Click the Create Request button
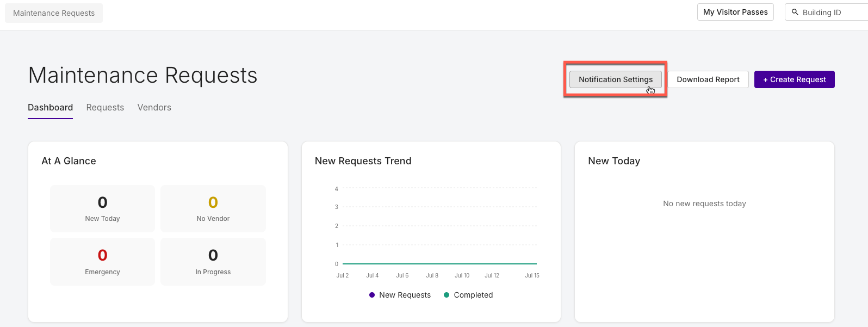The height and width of the screenshot is (327, 868). tap(795, 79)
